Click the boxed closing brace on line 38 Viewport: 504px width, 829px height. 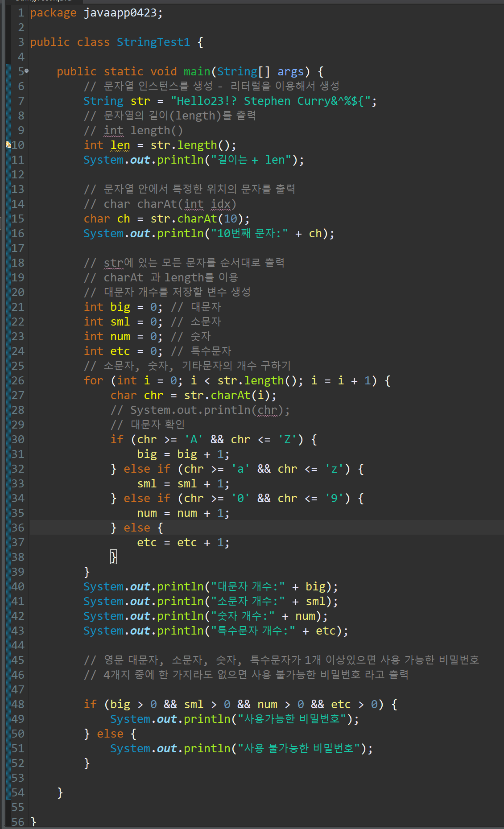(114, 557)
